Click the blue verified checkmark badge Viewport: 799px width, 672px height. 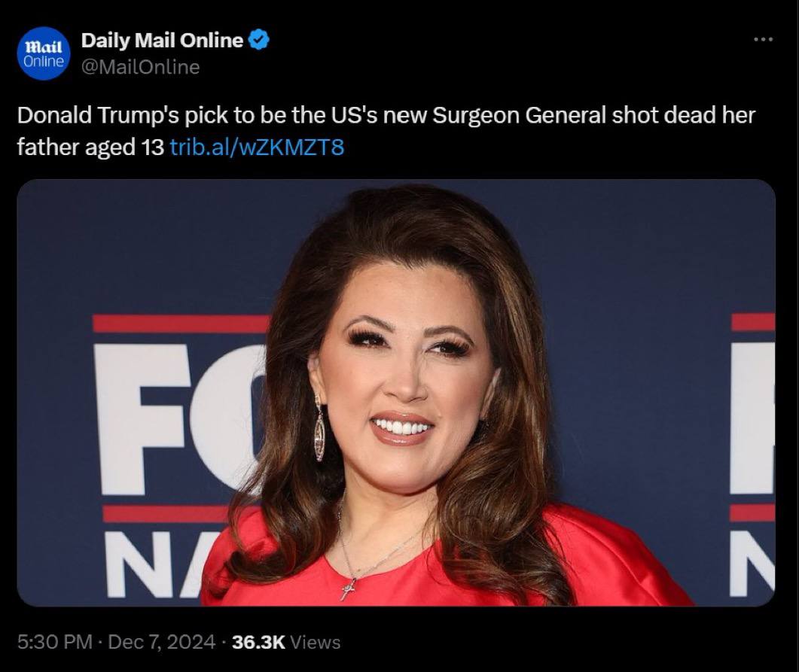click(x=259, y=40)
